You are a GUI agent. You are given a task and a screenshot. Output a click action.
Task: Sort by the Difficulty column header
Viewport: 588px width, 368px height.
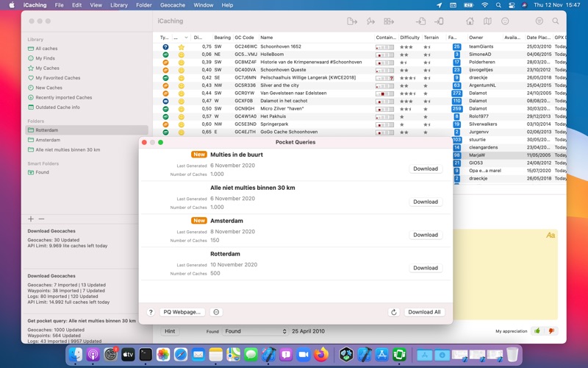409,38
